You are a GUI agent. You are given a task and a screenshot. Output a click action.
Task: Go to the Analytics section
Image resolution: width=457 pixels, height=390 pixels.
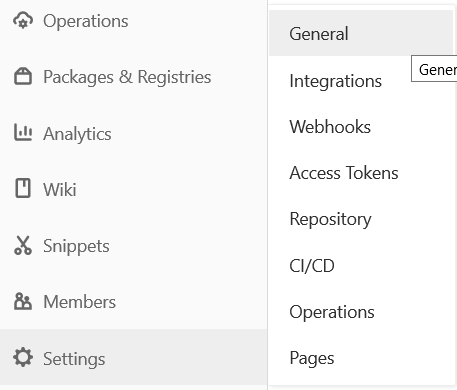pos(133,133)
